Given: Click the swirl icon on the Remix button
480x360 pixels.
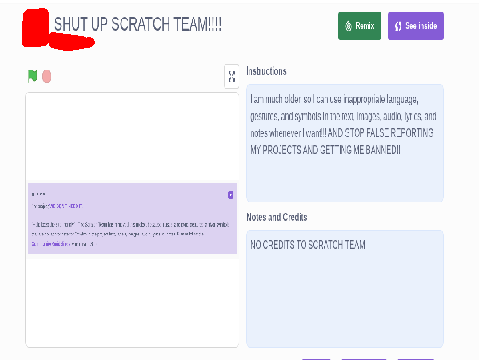Looking at the screenshot, I should pos(348,26).
